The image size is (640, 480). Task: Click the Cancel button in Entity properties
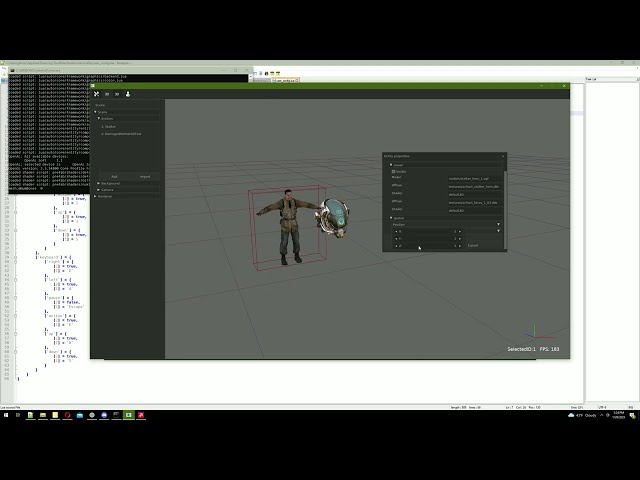[x=473, y=246]
